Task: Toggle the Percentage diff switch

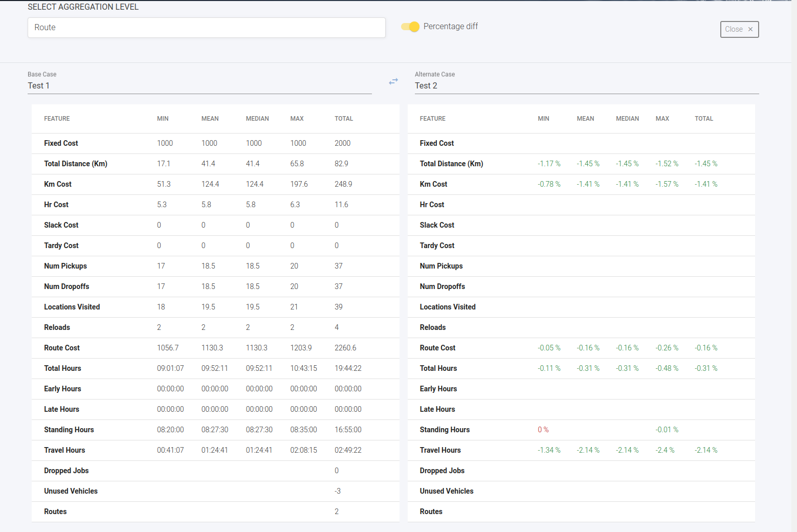Action: [410, 27]
